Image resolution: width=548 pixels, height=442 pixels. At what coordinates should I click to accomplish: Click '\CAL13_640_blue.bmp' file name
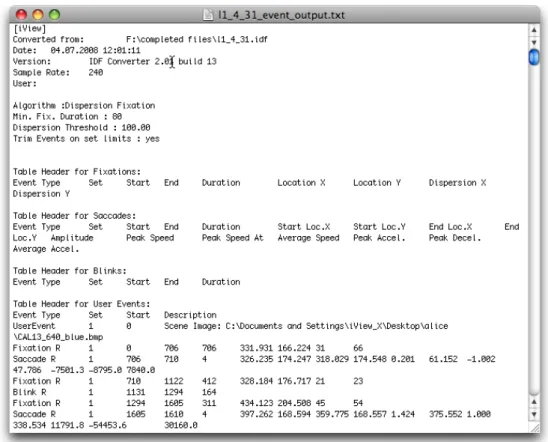pyautogui.click(x=58, y=337)
